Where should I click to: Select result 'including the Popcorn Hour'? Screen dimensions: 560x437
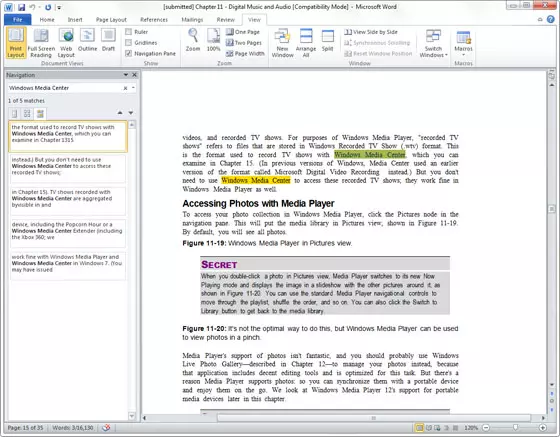[68, 233]
